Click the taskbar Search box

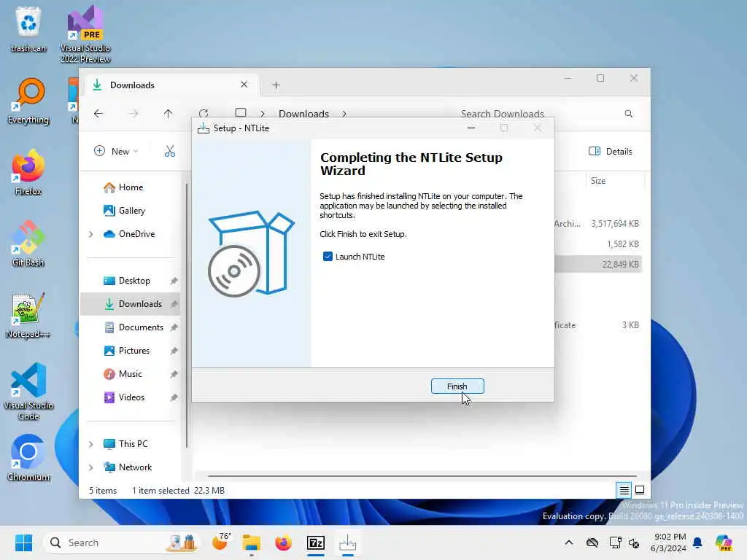tap(122, 542)
